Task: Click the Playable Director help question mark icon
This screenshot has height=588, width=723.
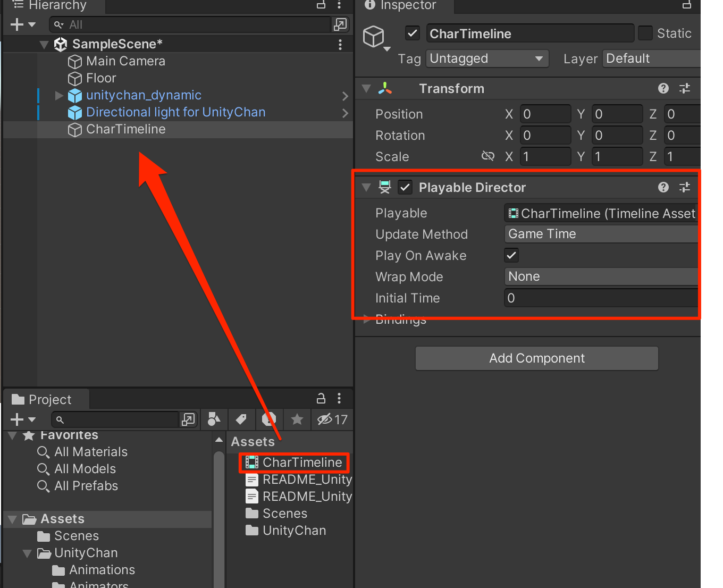Action: point(663,187)
